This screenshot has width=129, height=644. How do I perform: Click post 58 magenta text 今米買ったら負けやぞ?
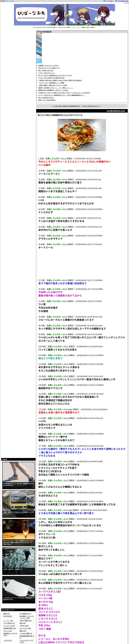[50, 292]
